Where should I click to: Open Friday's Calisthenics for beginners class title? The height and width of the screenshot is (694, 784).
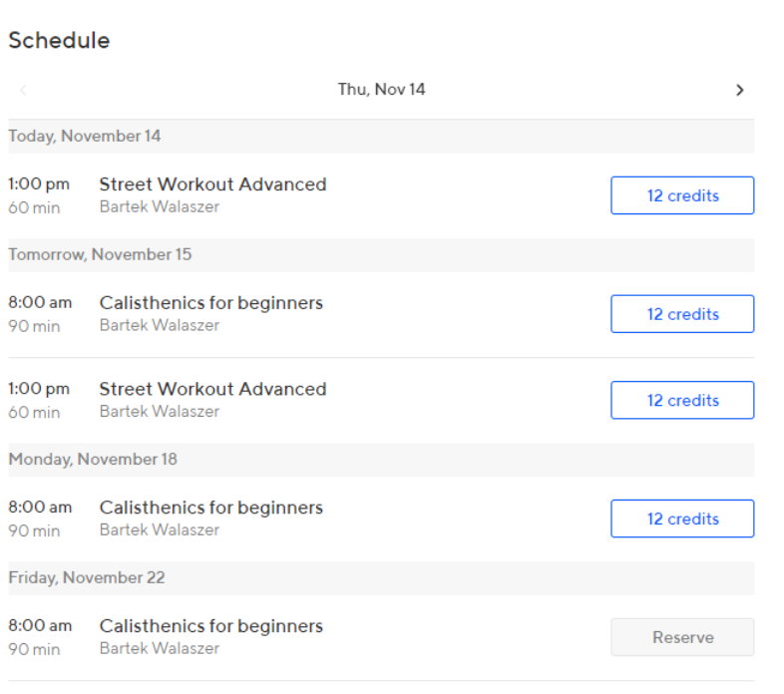pyautogui.click(x=211, y=626)
